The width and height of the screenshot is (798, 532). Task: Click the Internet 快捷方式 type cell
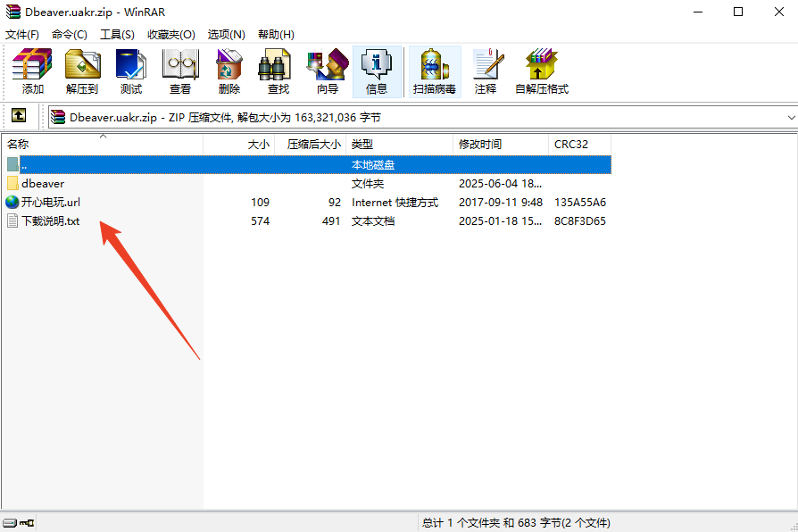(395, 203)
